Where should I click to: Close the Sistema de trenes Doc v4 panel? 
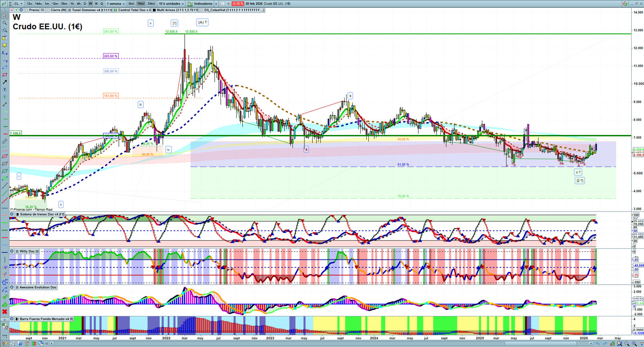pos(12,214)
